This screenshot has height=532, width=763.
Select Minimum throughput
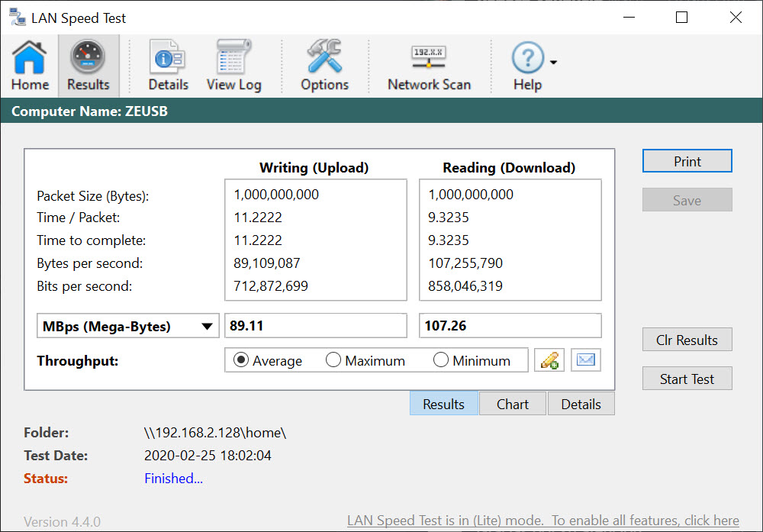(439, 360)
